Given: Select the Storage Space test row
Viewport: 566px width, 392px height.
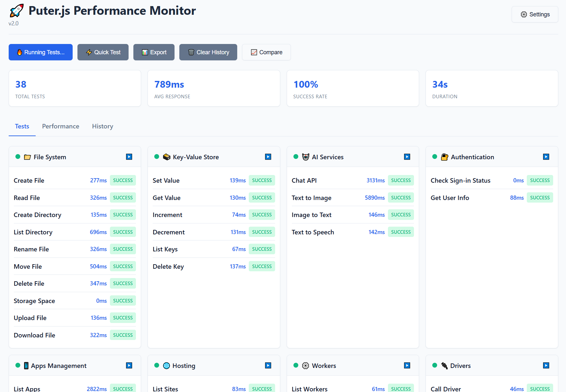Looking at the screenshot, I should point(75,301).
